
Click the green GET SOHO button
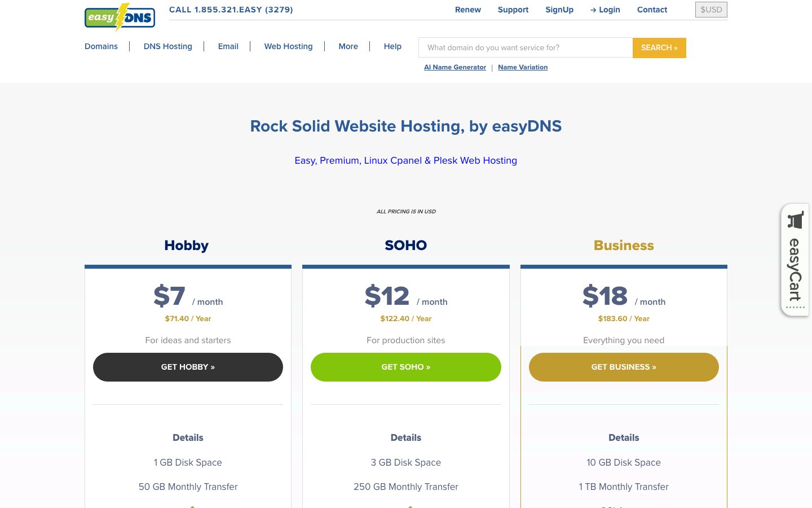click(x=406, y=367)
